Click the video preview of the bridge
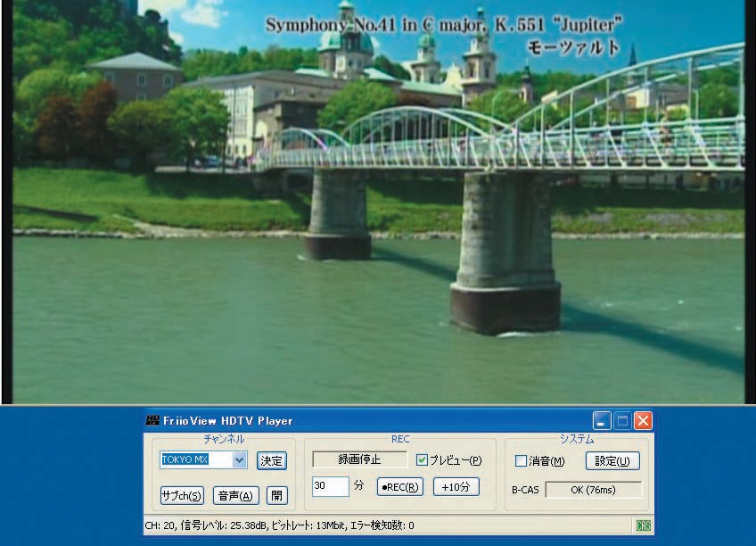 (378, 202)
